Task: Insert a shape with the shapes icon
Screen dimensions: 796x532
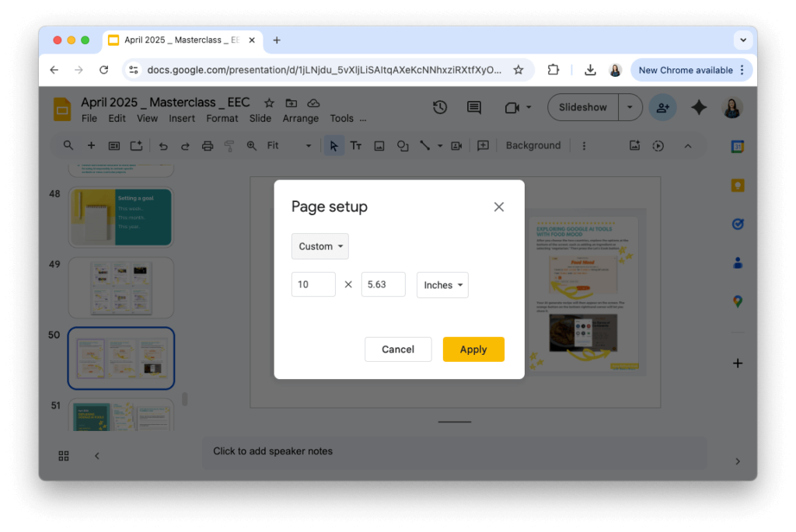Action: [403, 145]
